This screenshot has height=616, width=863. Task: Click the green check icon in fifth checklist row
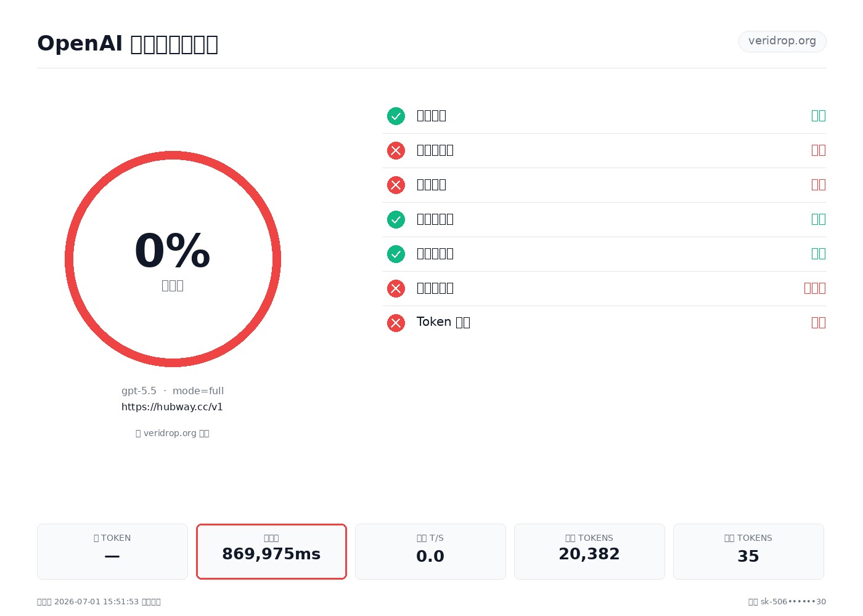(396, 254)
